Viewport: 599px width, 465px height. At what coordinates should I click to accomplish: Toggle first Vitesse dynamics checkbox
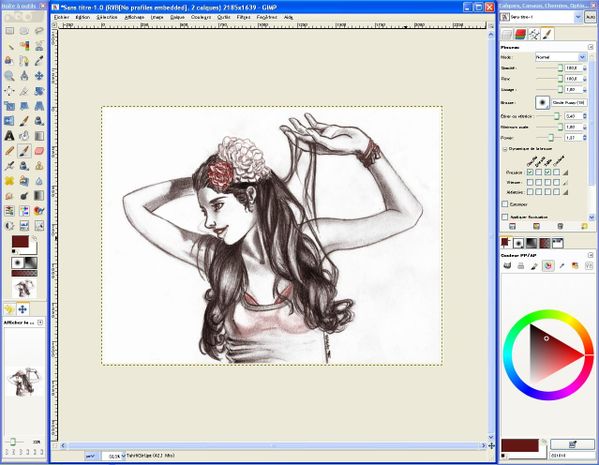click(x=530, y=182)
